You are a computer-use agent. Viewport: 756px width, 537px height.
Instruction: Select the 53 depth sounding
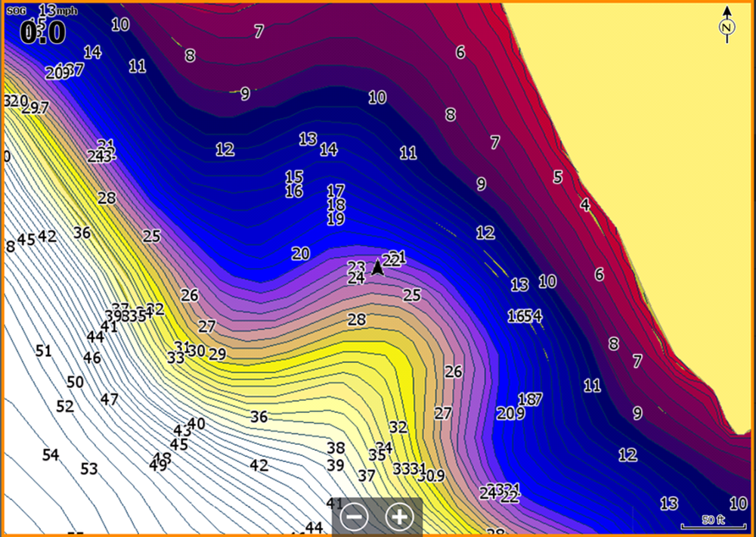[x=88, y=468]
